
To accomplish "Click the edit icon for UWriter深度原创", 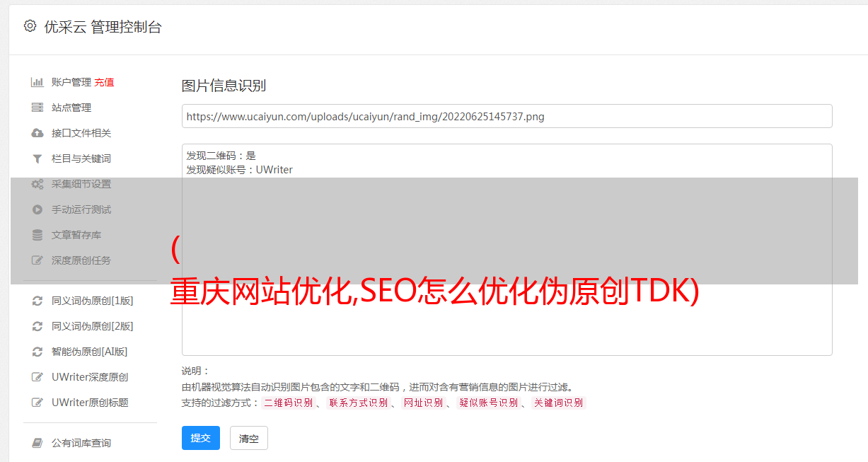I will tap(37, 377).
